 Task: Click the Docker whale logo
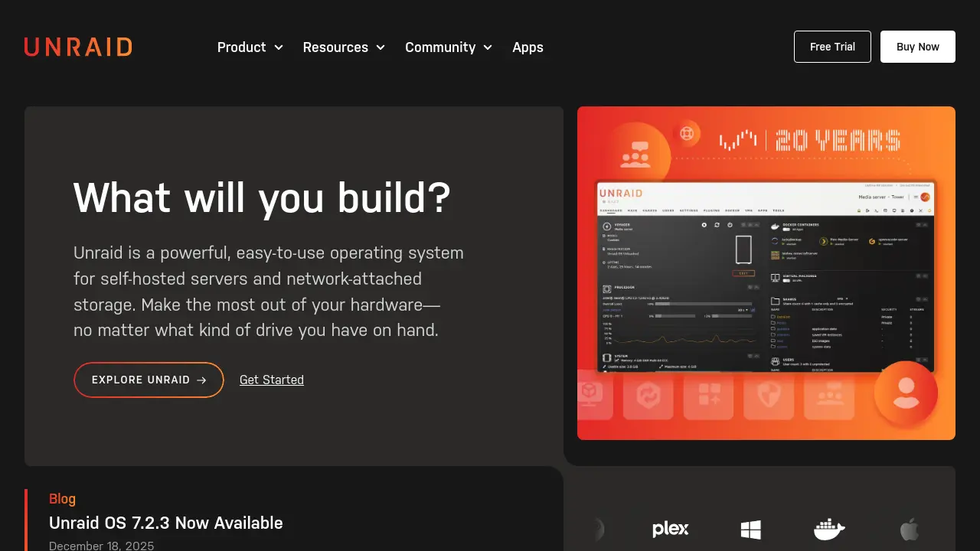pos(829,529)
